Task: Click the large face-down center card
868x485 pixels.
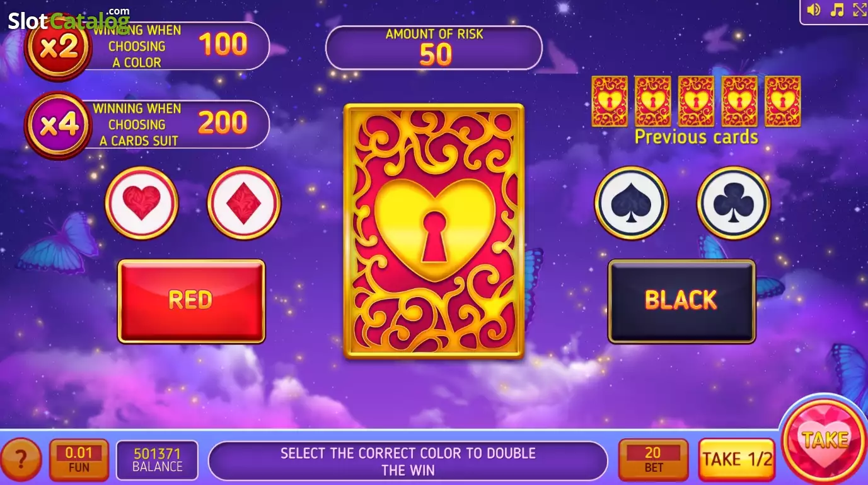Action: (434, 231)
